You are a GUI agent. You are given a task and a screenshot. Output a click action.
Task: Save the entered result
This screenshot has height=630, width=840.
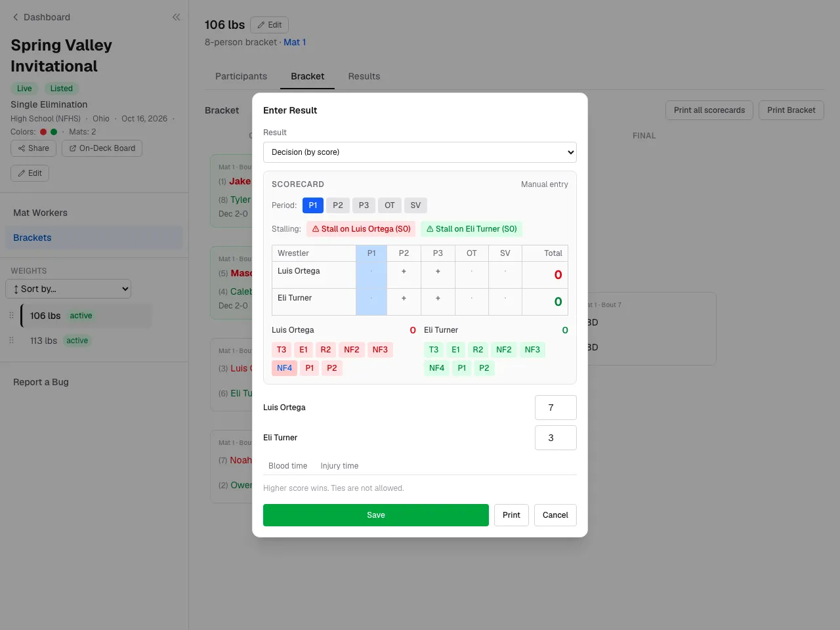pyautogui.click(x=376, y=515)
